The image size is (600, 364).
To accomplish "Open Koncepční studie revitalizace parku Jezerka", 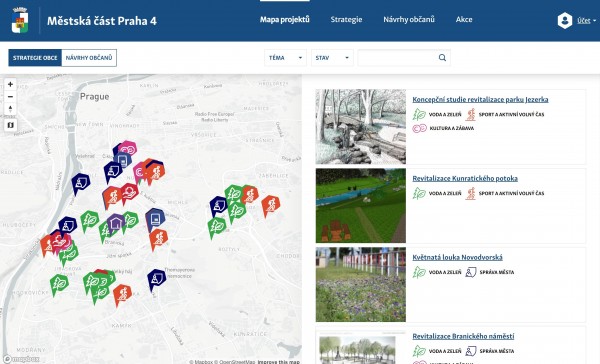I will pyautogui.click(x=480, y=100).
